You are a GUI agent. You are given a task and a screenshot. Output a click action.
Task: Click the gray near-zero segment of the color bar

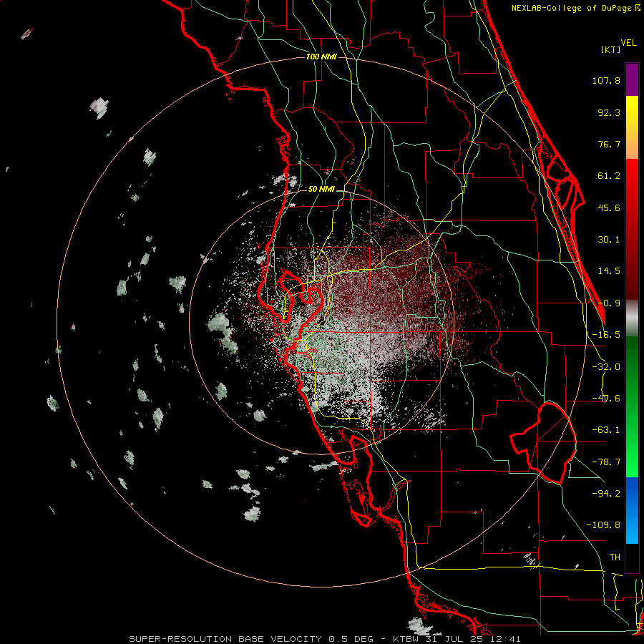tap(632, 318)
